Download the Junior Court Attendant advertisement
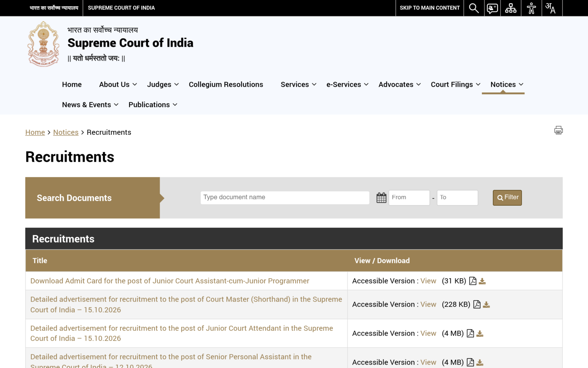Screen dimensions: 588x368 pyautogui.click(x=480, y=334)
